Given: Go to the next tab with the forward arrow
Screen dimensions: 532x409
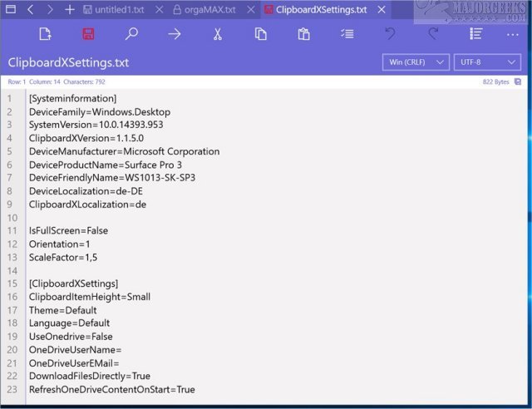Looking at the screenshot, I should point(50,9).
